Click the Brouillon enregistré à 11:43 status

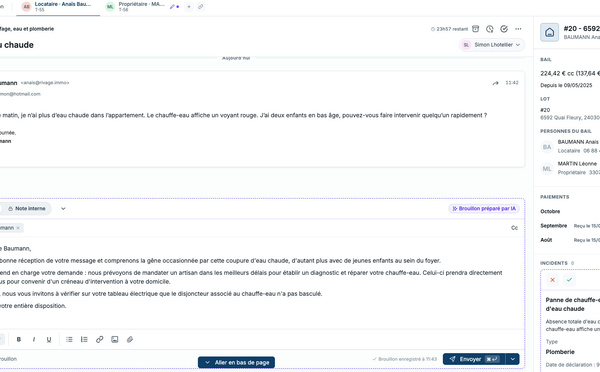pyautogui.click(x=404, y=359)
